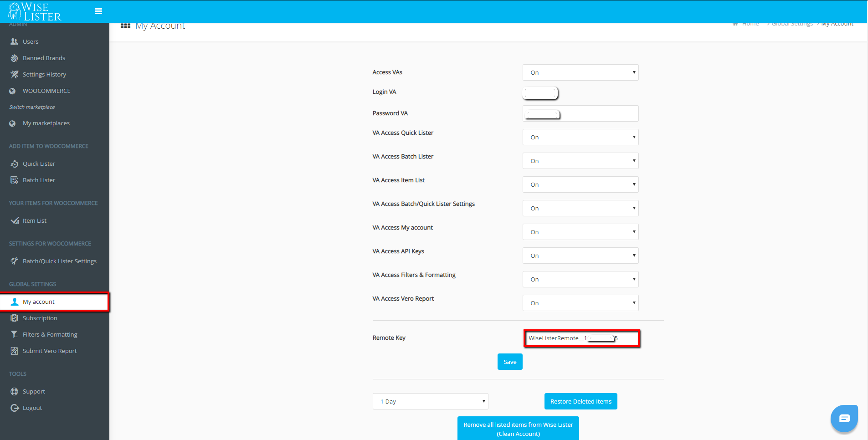Click the Password VA input field
The image size is (868, 440).
click(x=580, y=113)
